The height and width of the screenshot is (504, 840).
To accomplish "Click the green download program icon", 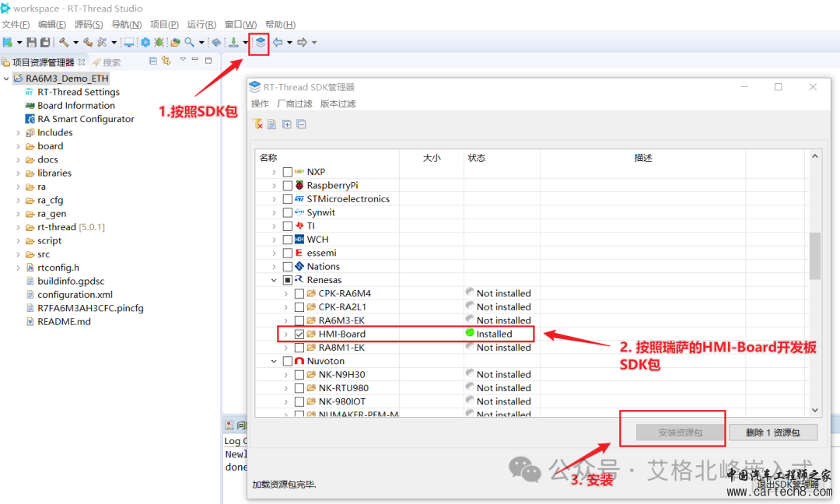I will coord(233,42).
